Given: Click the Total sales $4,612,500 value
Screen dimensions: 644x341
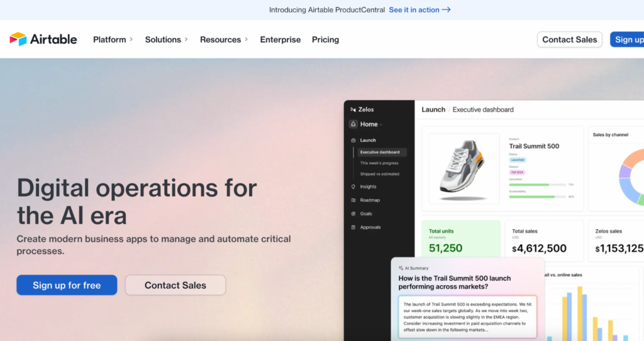Looking at the screenshot, I should click(x=539, y=248).
